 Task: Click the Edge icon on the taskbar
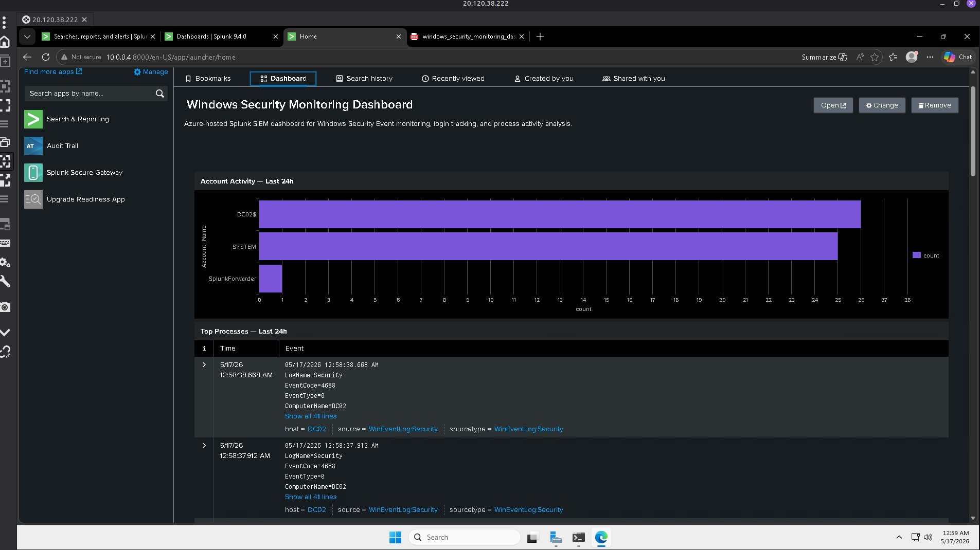point(601,537)
